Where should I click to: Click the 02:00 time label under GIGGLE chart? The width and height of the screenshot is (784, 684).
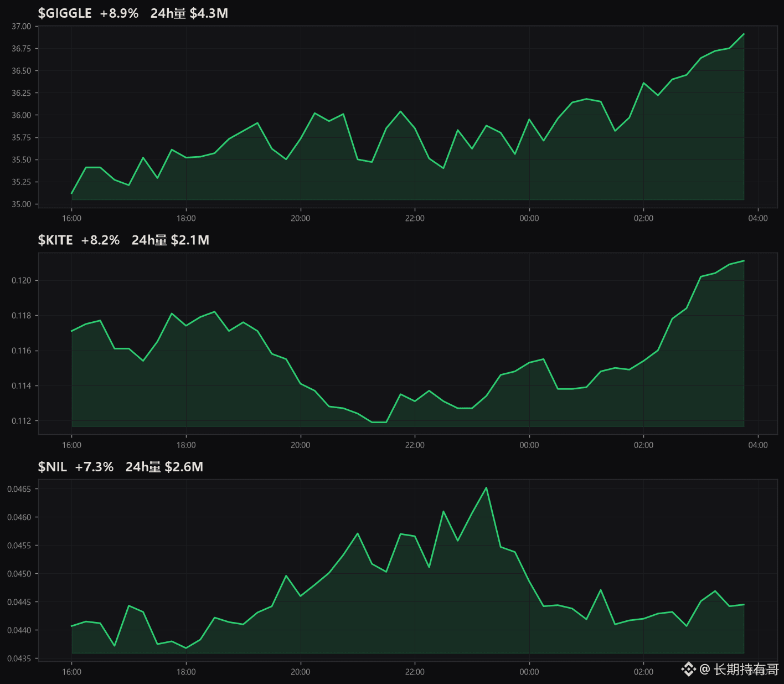pyautogui.click(x=643, y=218)
